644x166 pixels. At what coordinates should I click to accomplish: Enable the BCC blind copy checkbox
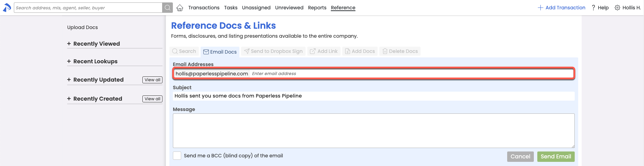pos(177,156)
